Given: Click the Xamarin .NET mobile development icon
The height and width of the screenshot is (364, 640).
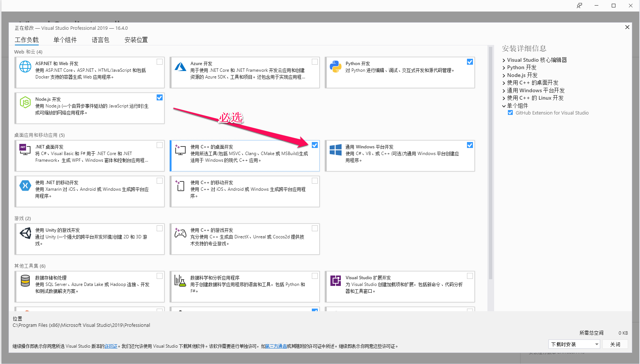Looking at the screenshot, I should pyautogui.click(x=25, y=186).
